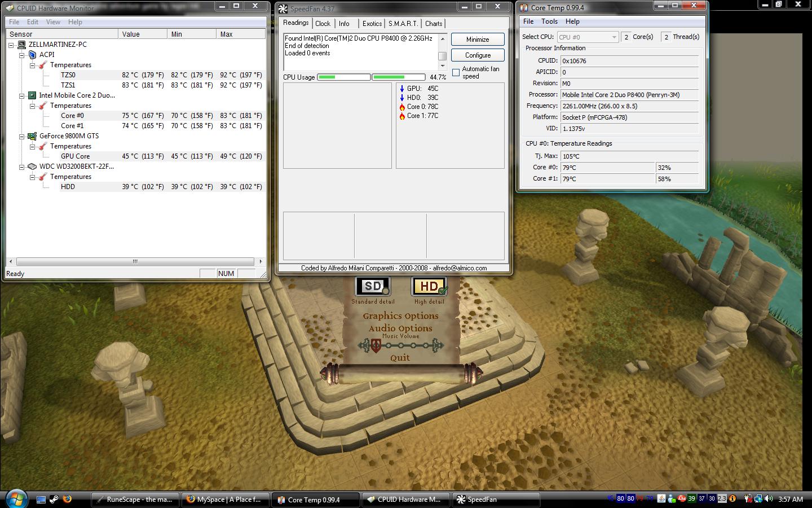Viewport: 812px width, 508px height.
Task: Launch Steam from the quick launch bar
Action: 54,499
